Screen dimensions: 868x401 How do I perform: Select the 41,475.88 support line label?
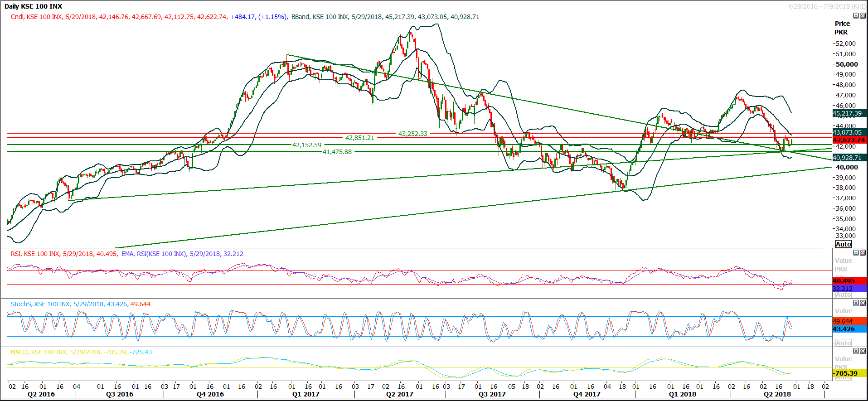[x=337, y=152]
